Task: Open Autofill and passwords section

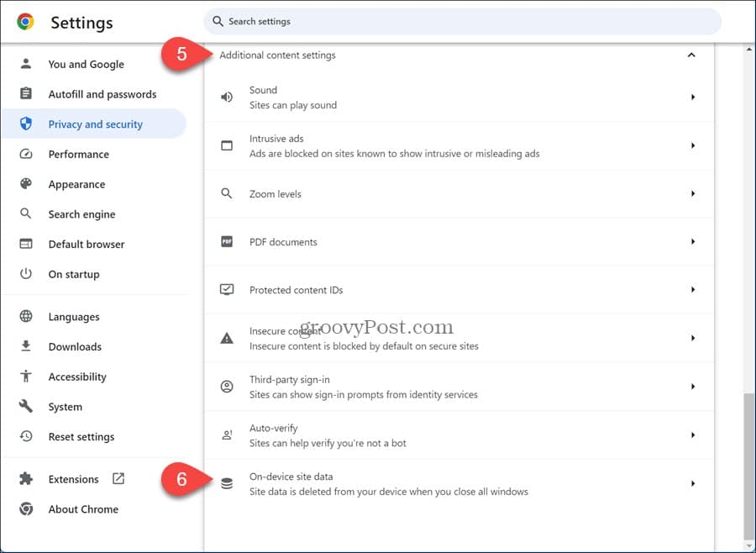Action: [x=94, y=93]
